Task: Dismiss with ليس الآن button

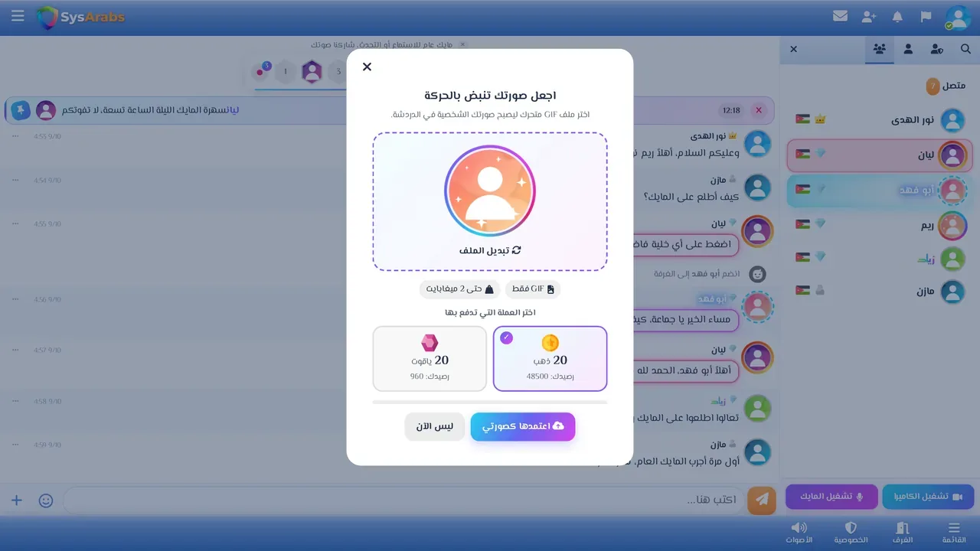Action: (435, 426)
